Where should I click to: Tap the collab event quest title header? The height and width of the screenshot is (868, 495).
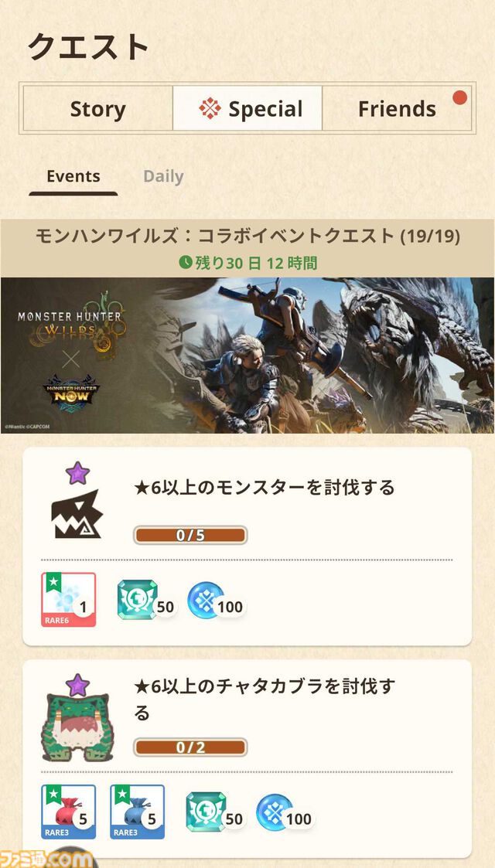(x=247, y=237)
